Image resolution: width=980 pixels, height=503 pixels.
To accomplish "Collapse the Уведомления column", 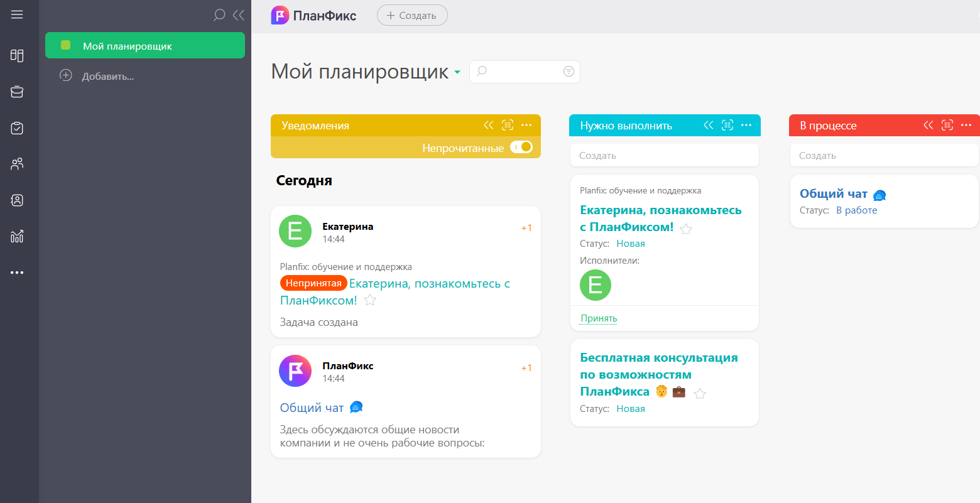I will tap(489, 125).
